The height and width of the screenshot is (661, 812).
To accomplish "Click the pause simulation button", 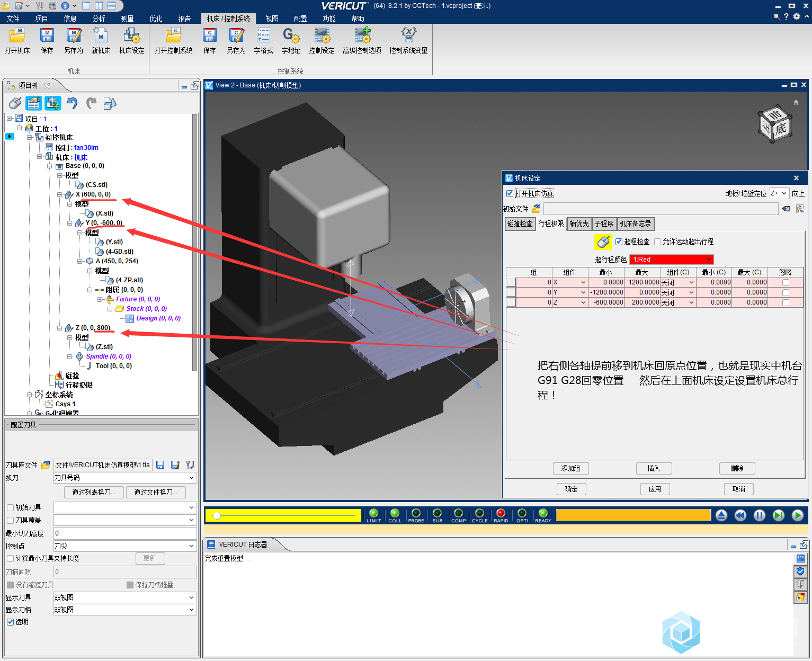I will (x=759, y=515).
